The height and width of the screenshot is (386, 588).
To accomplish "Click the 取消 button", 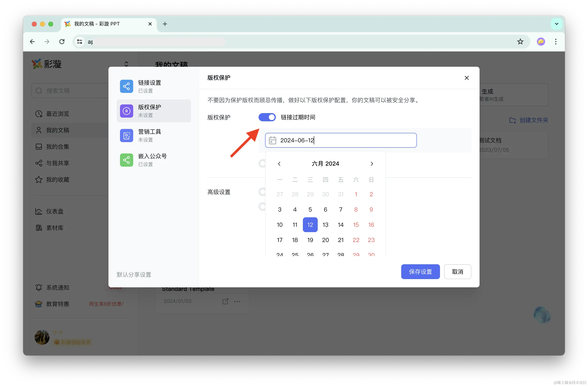I will (x=457, y=271).
